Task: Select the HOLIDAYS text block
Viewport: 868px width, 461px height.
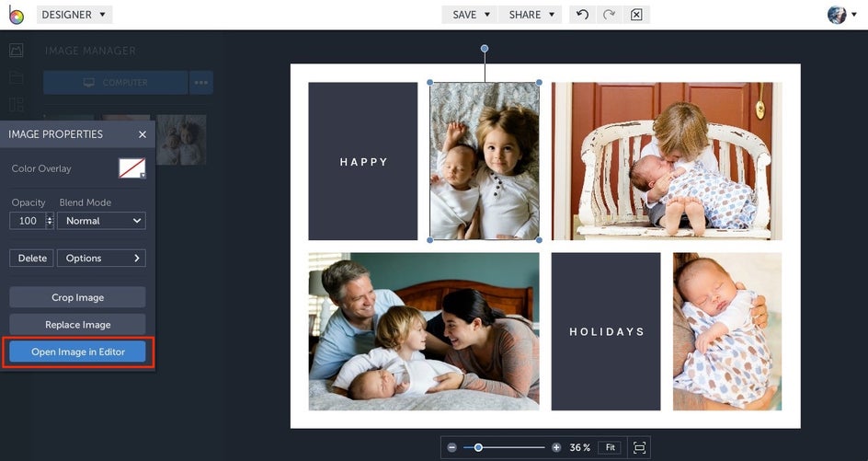Action: point(606,331)
